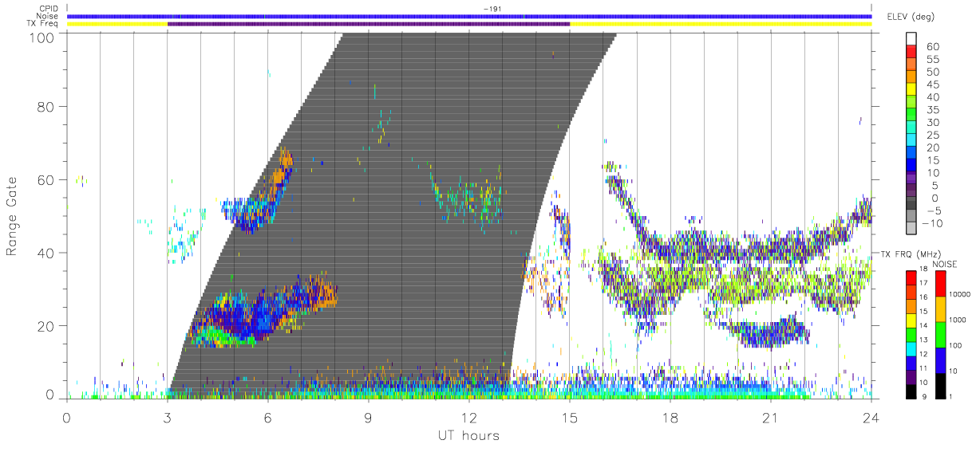This screenshot has height=452, width=980.
Task: Click tick label 12 on UT hours axis
Action: coord(468,417)
